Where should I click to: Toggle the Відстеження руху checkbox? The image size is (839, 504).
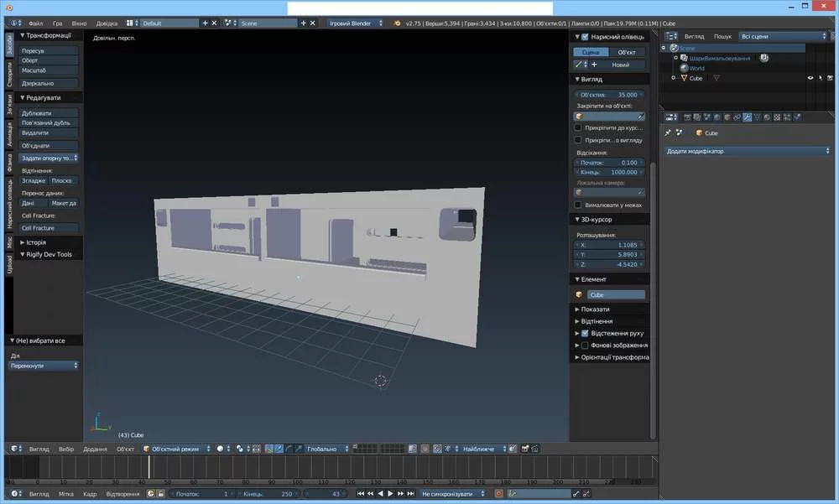click(586, 333)
